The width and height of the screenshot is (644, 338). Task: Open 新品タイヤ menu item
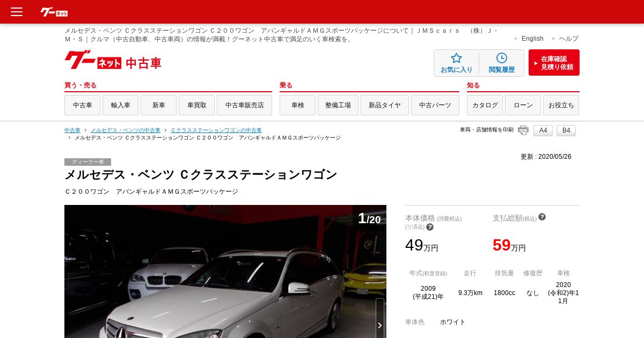(385, 105)
